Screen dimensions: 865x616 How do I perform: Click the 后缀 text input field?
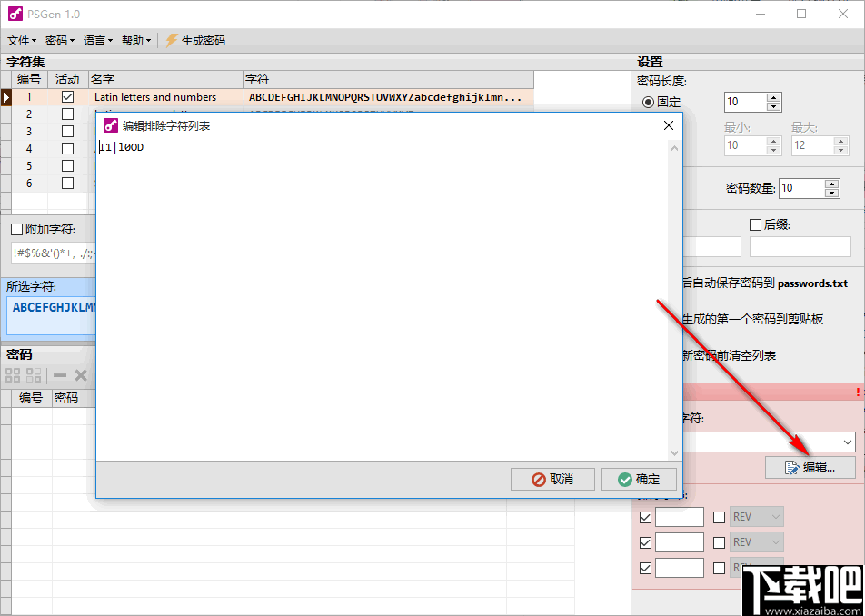pos(800,246)
